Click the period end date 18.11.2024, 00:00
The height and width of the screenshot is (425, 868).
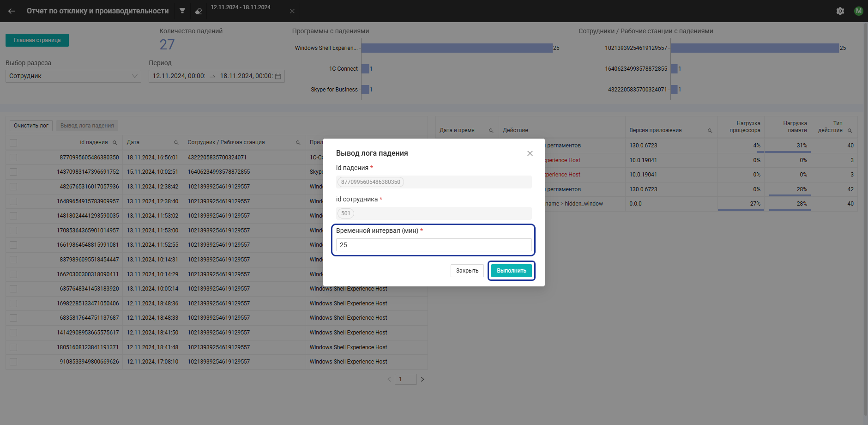point(247,76)
